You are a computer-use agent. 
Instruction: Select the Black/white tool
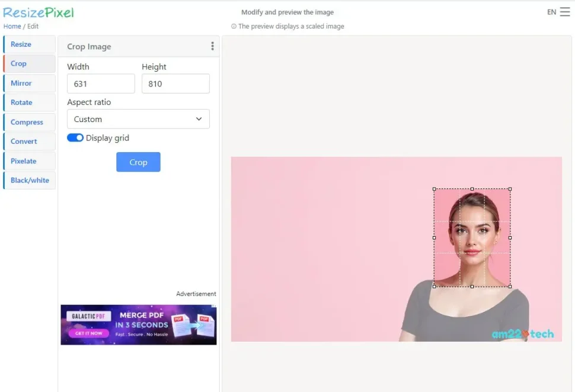tap(28, 180)
